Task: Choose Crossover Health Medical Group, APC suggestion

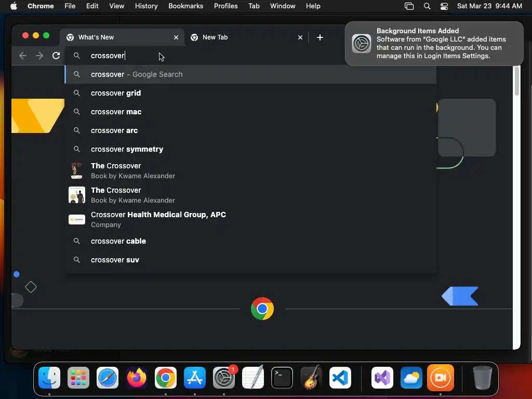Action: pos(250,220)
